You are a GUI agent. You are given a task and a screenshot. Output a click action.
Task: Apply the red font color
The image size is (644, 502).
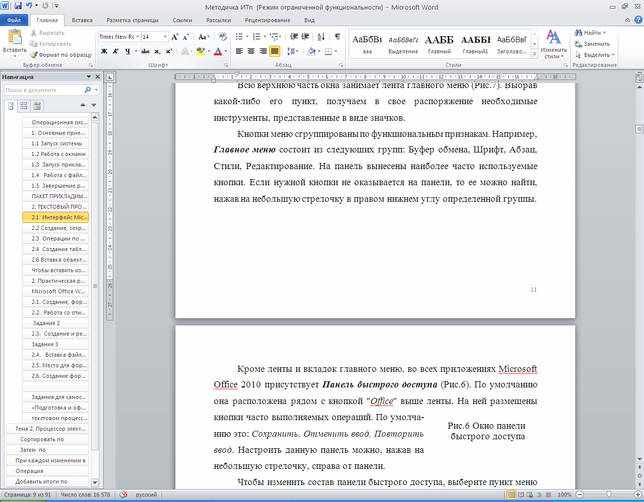[218, 52]
